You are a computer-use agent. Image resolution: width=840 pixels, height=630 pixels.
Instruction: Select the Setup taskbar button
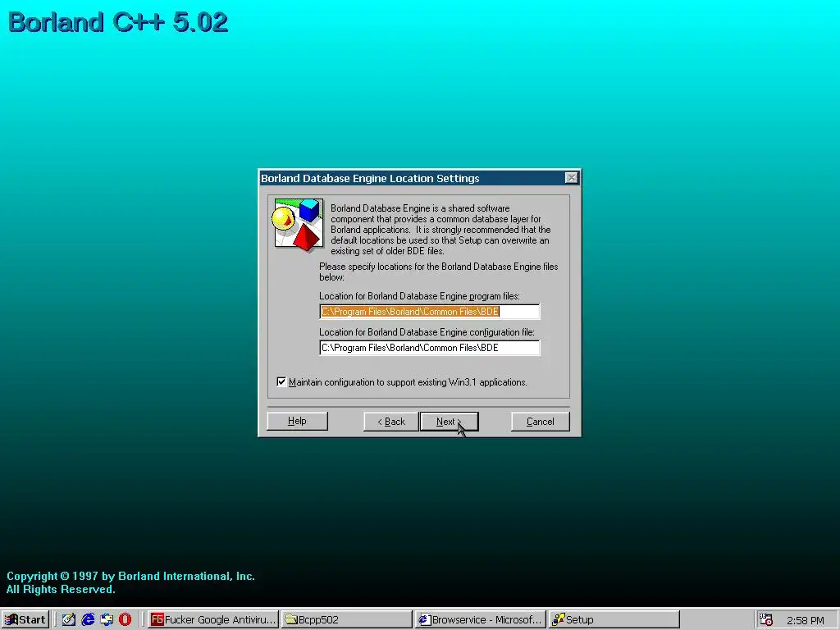(614, 620)
